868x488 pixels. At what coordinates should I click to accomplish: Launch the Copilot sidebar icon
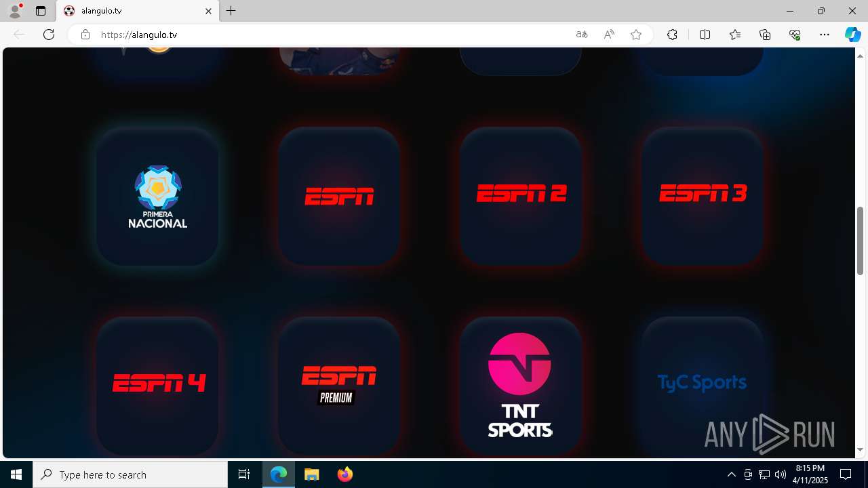[x=852, y=35]
